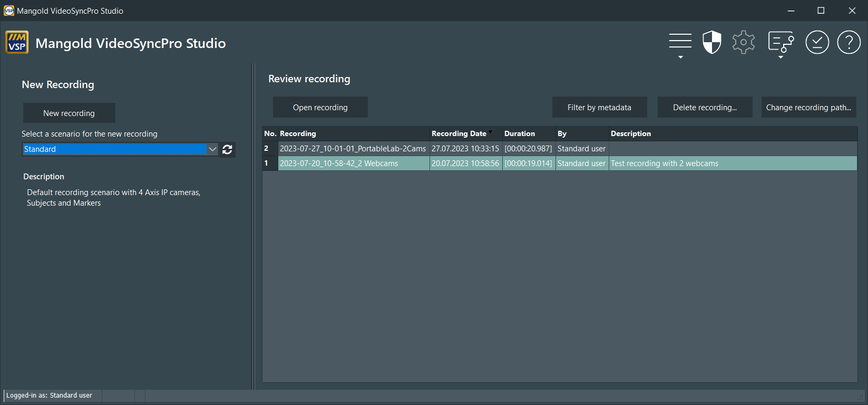Click Standard user cell in row 1
Image resolution: width=868 pixels, height=405 pixels.
(x=582, y=163)
